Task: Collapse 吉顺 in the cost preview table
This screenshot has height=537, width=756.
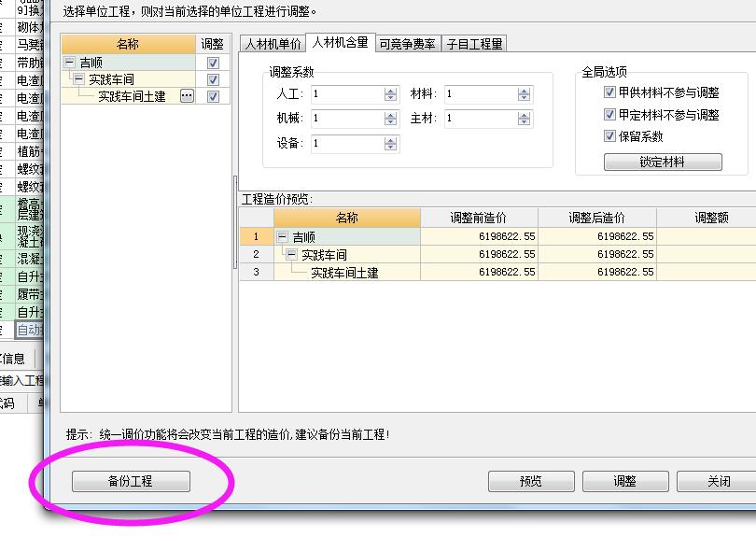Action: tap(283, 237)
